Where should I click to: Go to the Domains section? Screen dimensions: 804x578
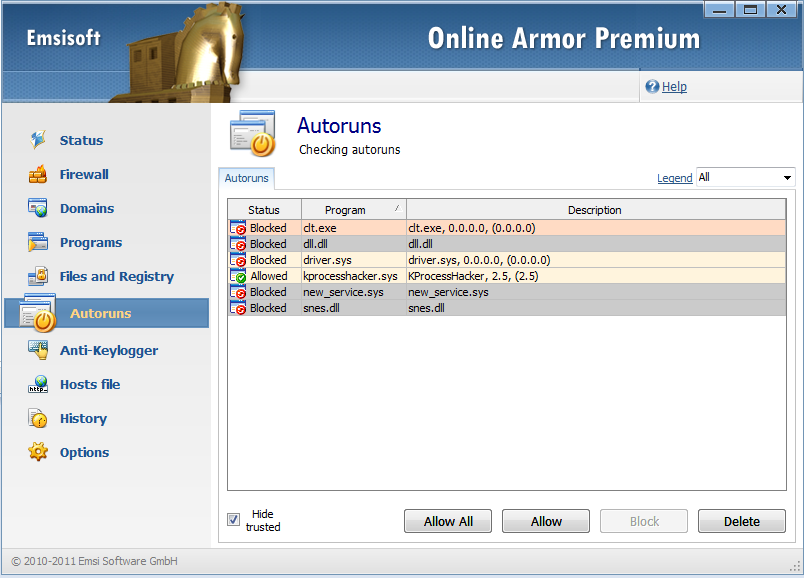pos(87,208)
